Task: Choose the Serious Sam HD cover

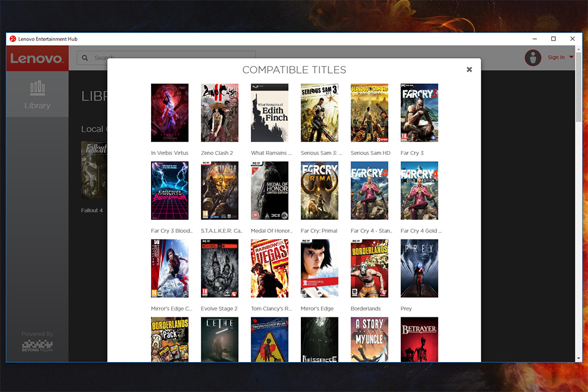Action: coord(369,113)
